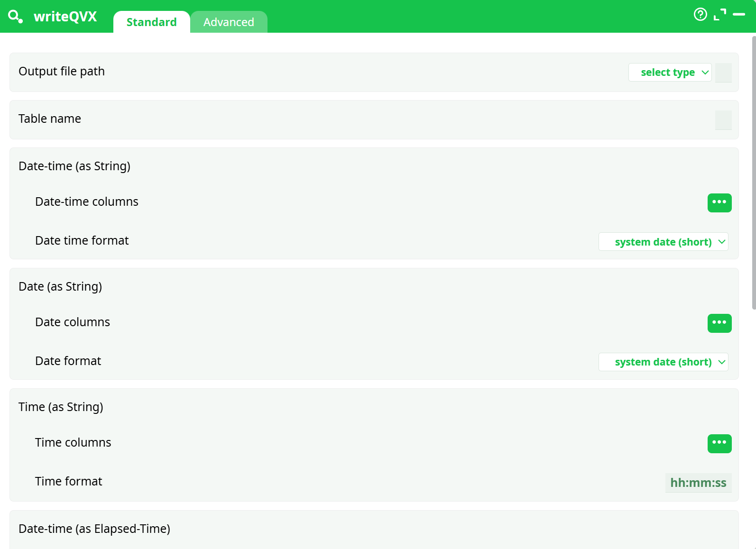Open the Date format dropdown
756x549 pixels.
click(663, 362)
